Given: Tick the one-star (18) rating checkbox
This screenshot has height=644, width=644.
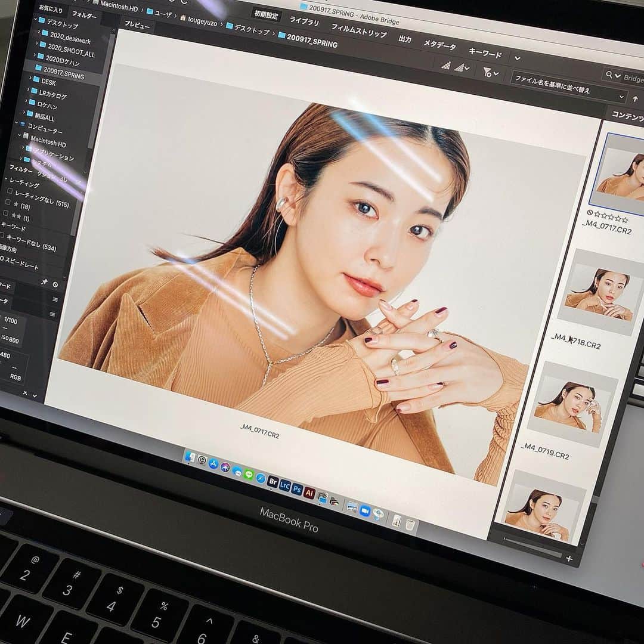Looking at the screenshot, I should [8, 202].
